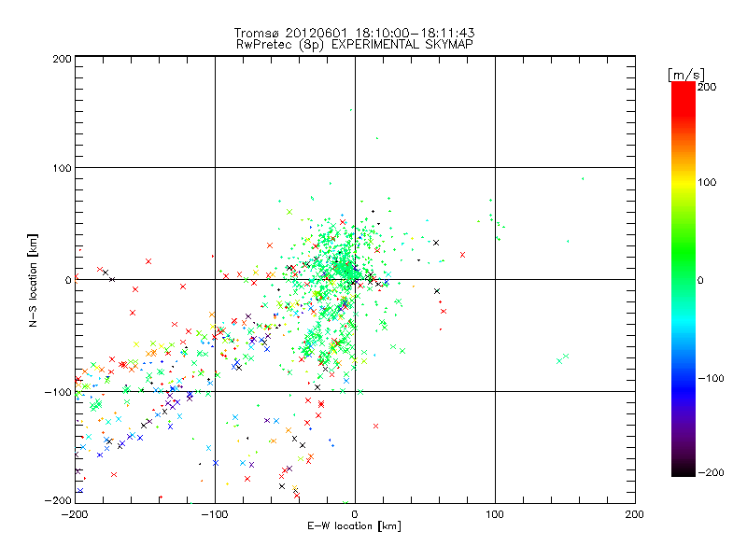Click the subtitle 'RwPretec (8p) EXPERIMENTAL SKYMAP'
Screen dimensions: 747x560
(x=355, y=45)
